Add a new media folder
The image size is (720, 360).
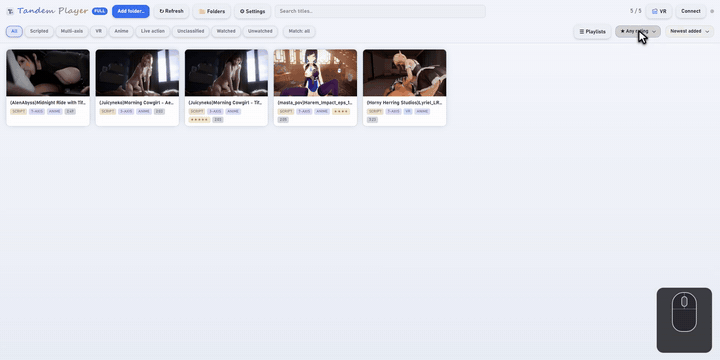tap(131, 11)
